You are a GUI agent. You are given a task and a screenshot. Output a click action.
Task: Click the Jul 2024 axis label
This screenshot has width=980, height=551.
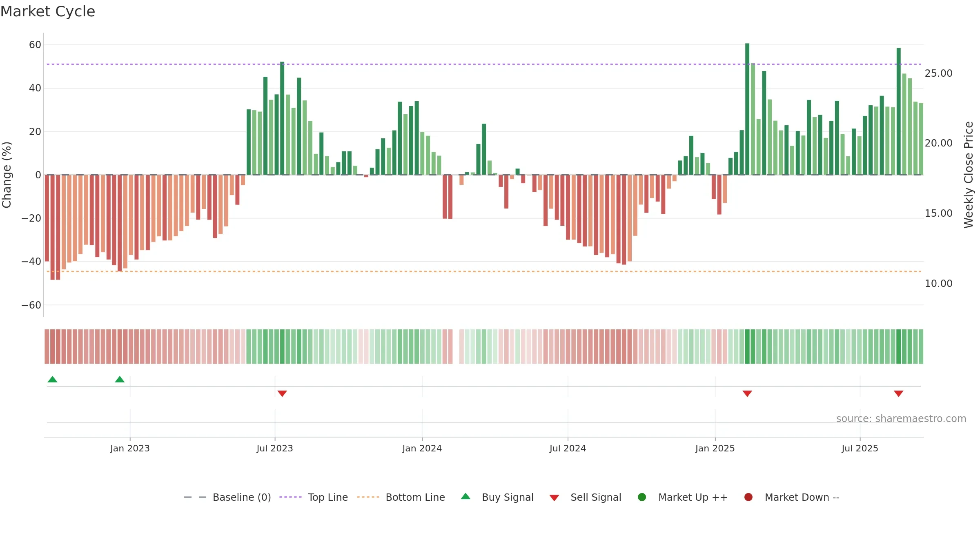[x=568, y=448]
